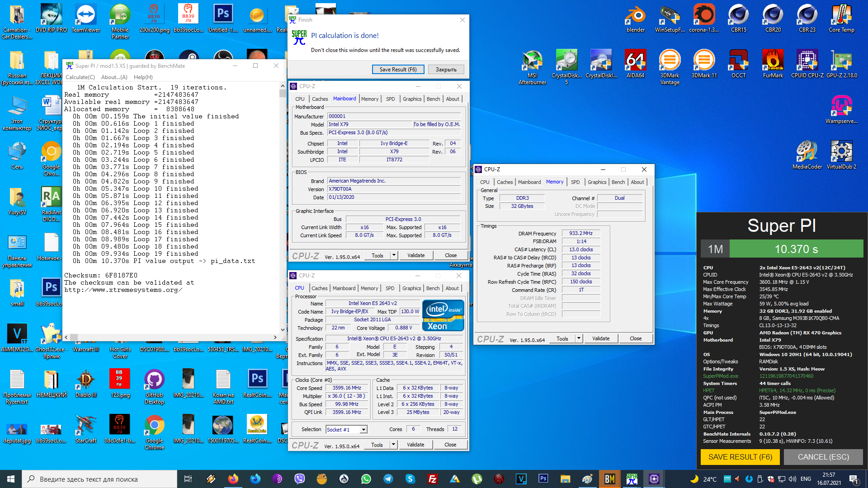Open DVD RIP PRO shortcut

(x=51, y=18)
